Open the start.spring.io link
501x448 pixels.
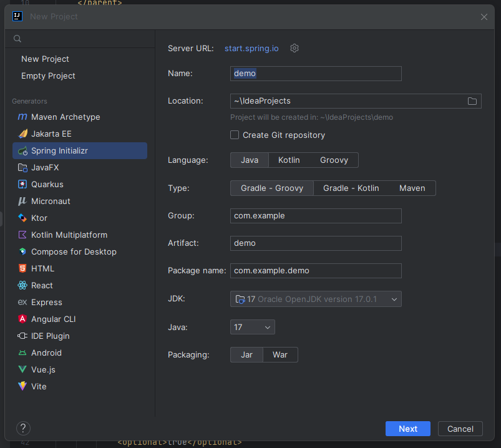251,48
